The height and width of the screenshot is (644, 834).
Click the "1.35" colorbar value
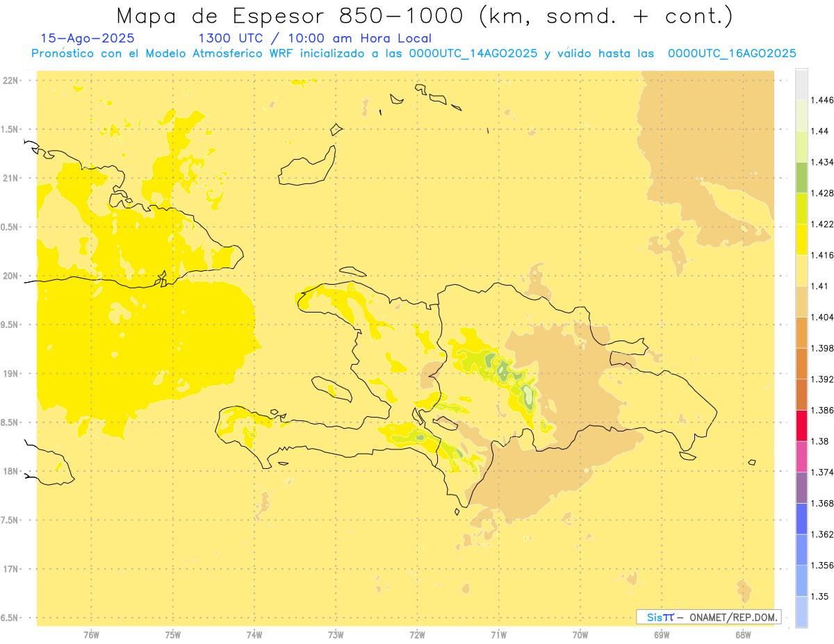coord(819,596)
